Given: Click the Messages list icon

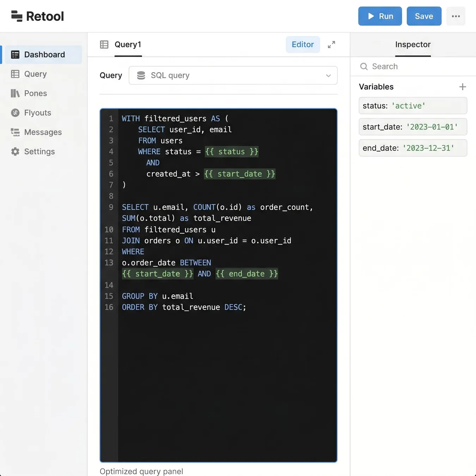Looking at the screenshot, I should click(x=15, y=132).
